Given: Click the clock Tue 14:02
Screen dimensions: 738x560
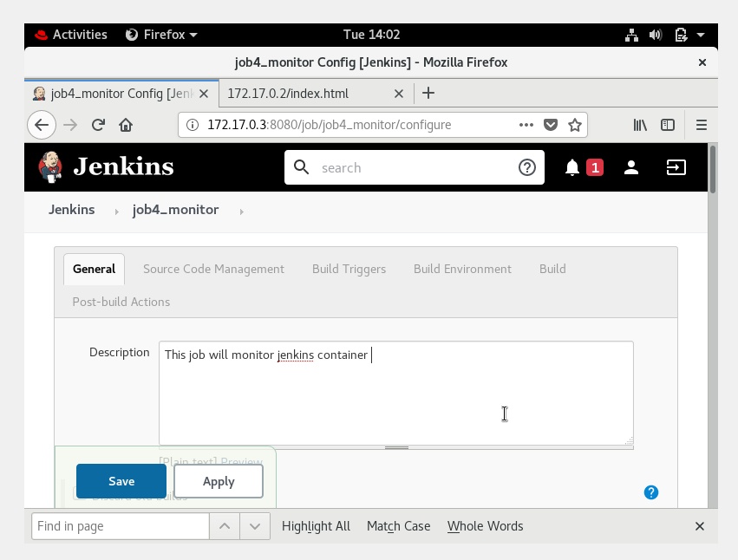Looking at the screenshot, I should click(371, 35).
